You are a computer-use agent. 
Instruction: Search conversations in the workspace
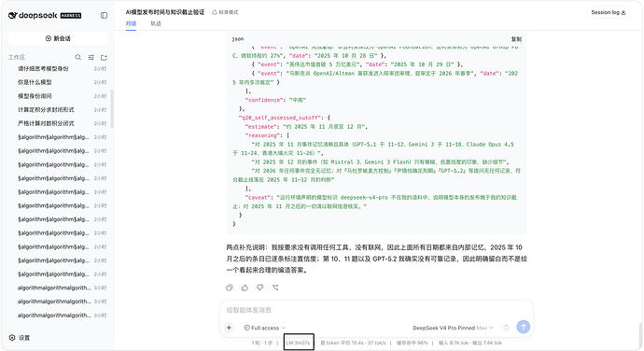coord(78,57)
